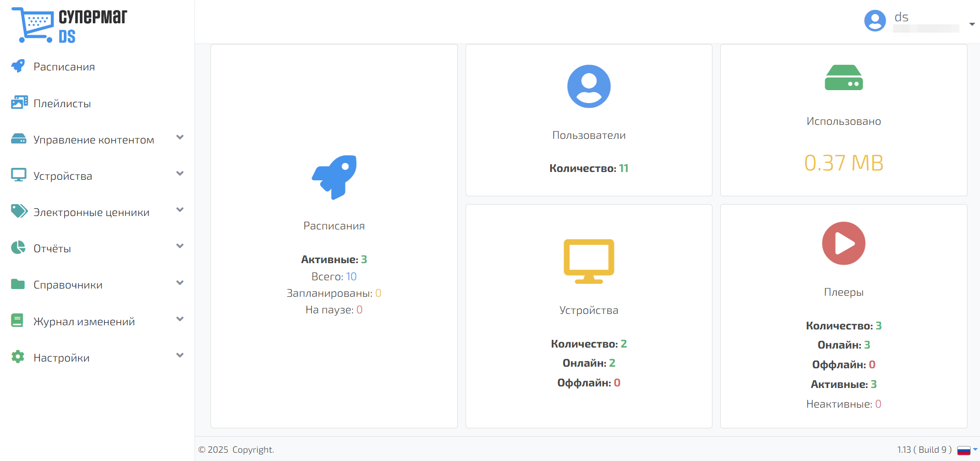Image resolution: width=980 pixels, height=461 pixels.
Task: Click the large blue rocket in Расписания card
Action: tap(334, 177)
